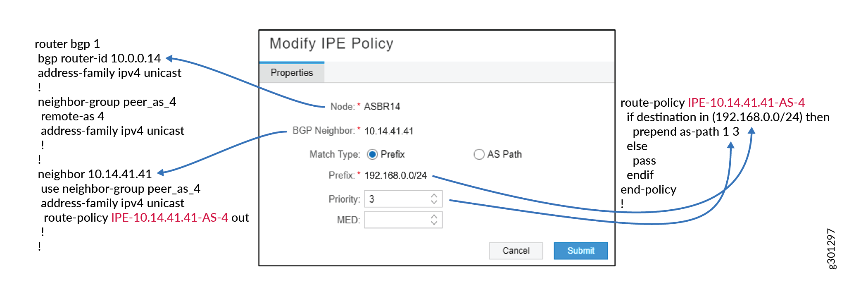Screen dimensions: 868x292
Task: Click the empty MED input field
Action: (x=392, y=219)
